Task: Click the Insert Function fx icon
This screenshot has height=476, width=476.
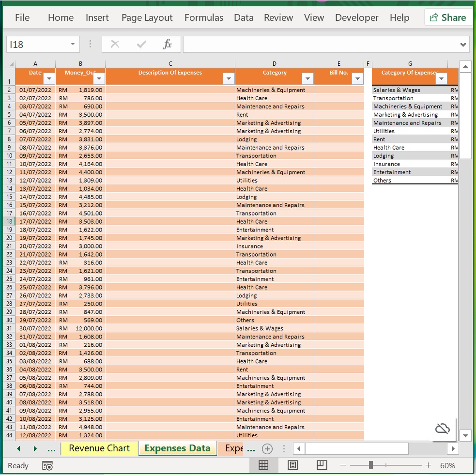Action: click(167, 45)
